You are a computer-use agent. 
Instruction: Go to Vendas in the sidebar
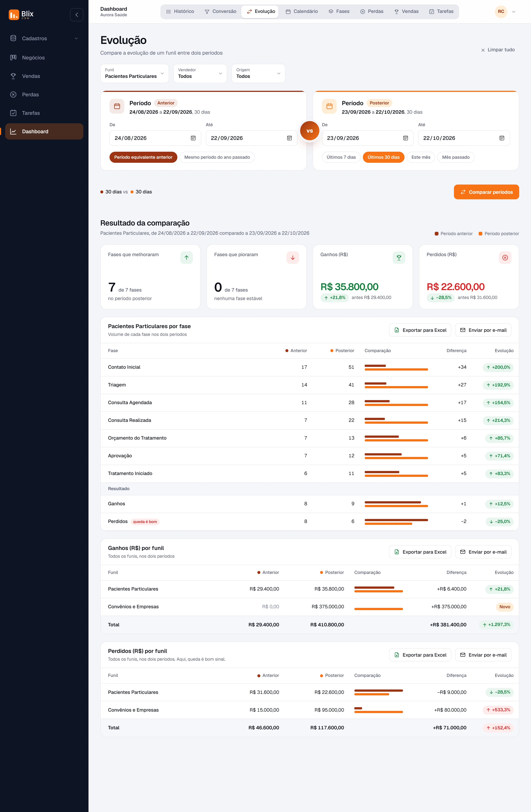44,76
